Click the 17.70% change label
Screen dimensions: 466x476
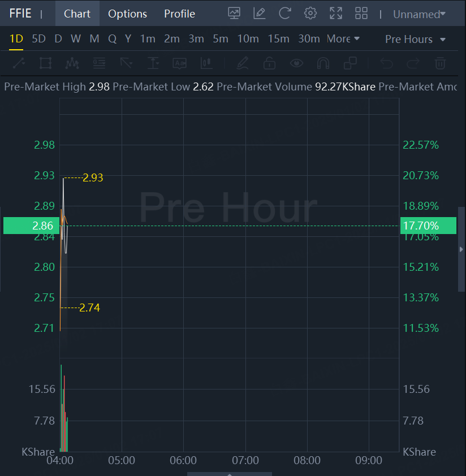coord(428,226)
